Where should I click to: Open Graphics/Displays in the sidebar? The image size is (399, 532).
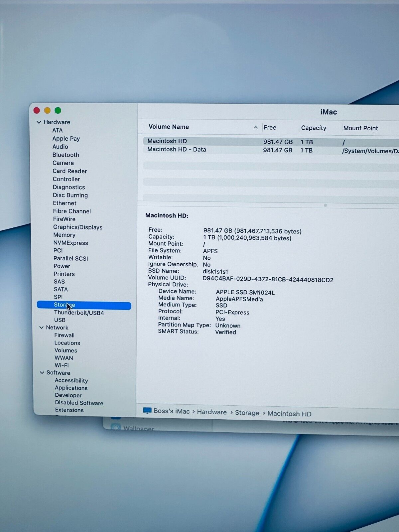(78, 227)
